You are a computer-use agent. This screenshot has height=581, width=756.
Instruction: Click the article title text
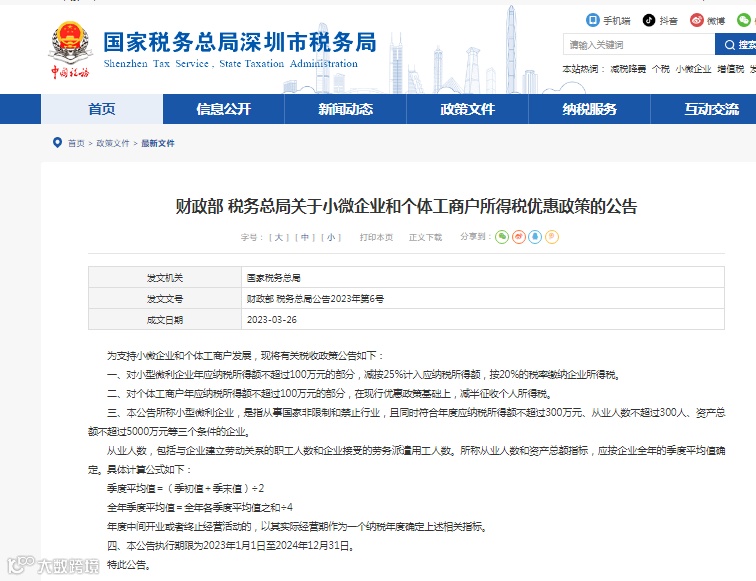tap(406, 206)
